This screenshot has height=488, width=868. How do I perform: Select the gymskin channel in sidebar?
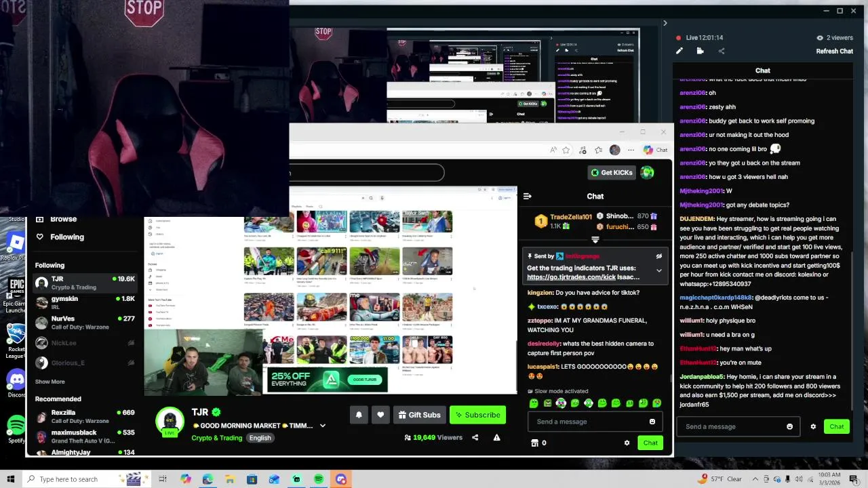(x=85, y=302)
